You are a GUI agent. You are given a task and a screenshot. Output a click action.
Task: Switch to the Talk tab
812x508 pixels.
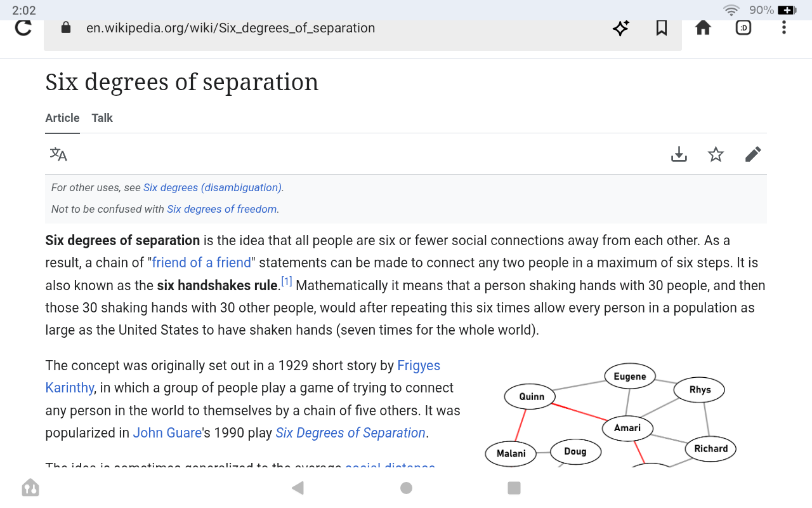(x=102, y=118)
